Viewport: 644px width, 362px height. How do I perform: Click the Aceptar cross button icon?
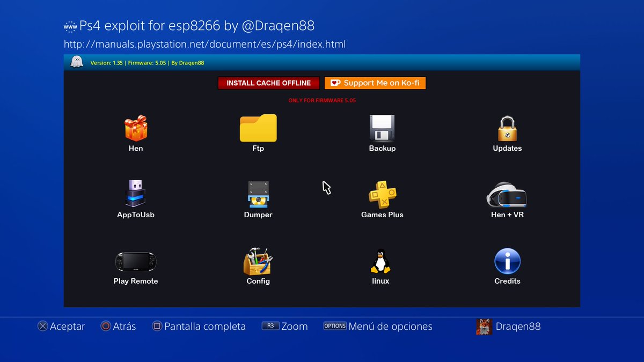[42, 326]
